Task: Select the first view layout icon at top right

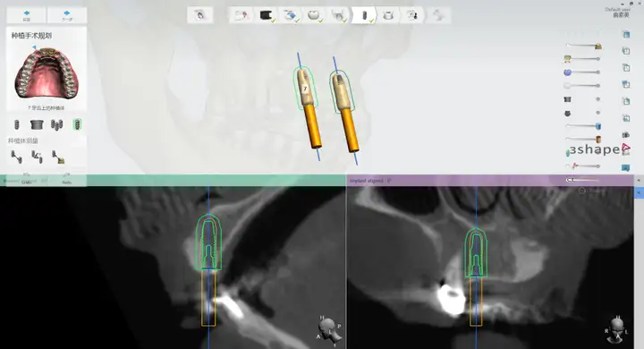Action: click(x=626, y=35)
